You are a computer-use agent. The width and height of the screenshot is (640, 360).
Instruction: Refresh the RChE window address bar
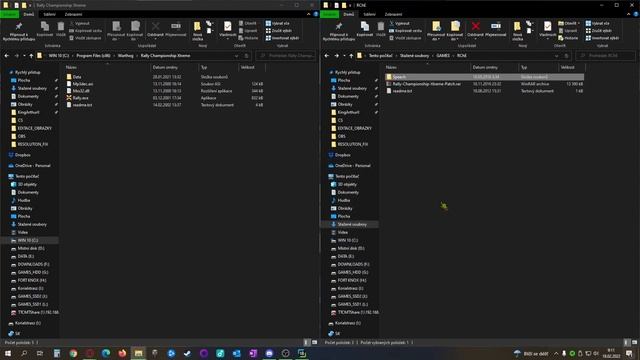[x=566, y=56]
